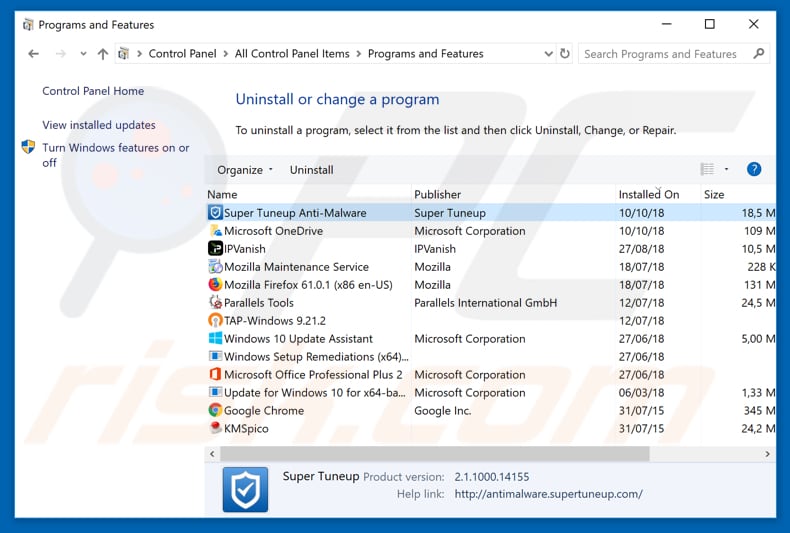Viewport: 790px width, 533px height.
Task: Click the horizontal scrollbar thumb
Action: tap(434, 454)
